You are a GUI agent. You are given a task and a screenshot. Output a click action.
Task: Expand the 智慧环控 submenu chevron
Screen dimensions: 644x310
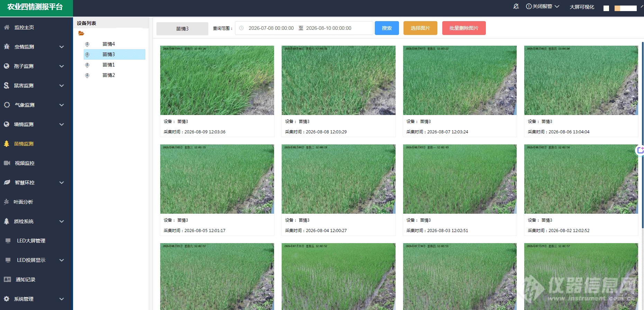(x=62, y=183)
